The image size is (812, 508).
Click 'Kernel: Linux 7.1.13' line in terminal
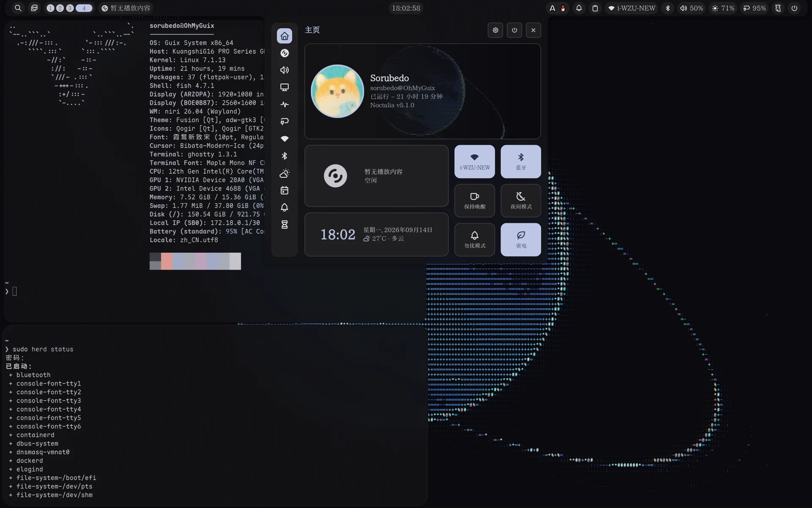pos(187,60)
